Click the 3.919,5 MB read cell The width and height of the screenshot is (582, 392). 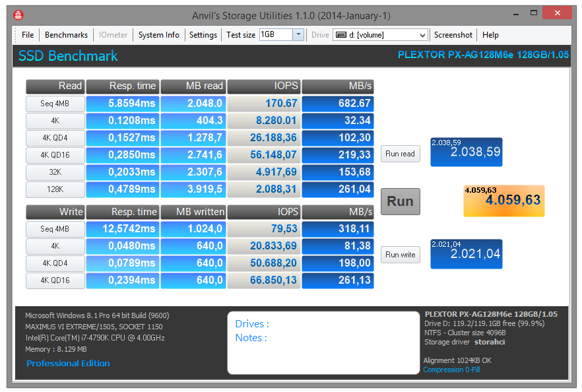pyautogui.click(x=193, y=189)
